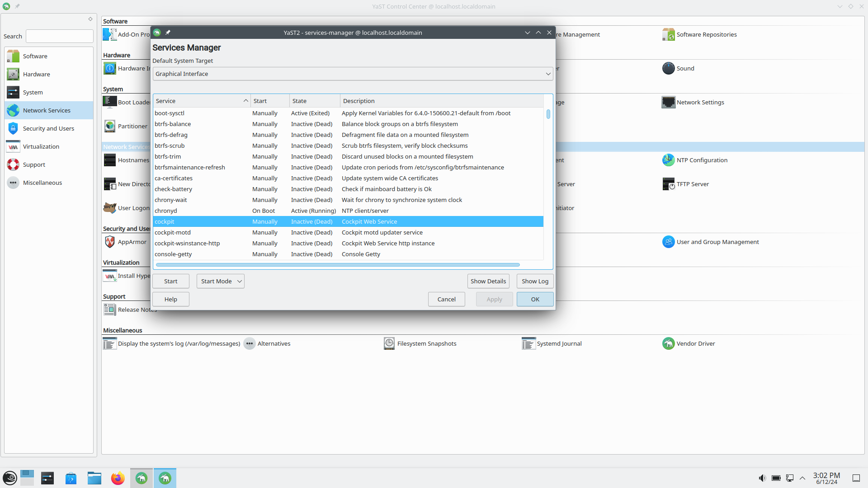
Task: Sort the list by Start column
Action: (270, 101)
